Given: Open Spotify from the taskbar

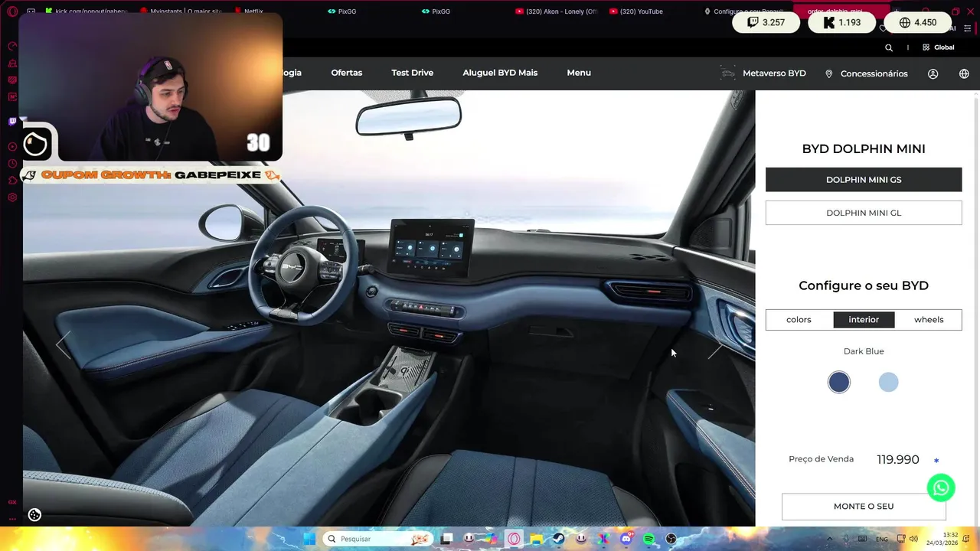Looking at the screenshot, I should 648,539.
